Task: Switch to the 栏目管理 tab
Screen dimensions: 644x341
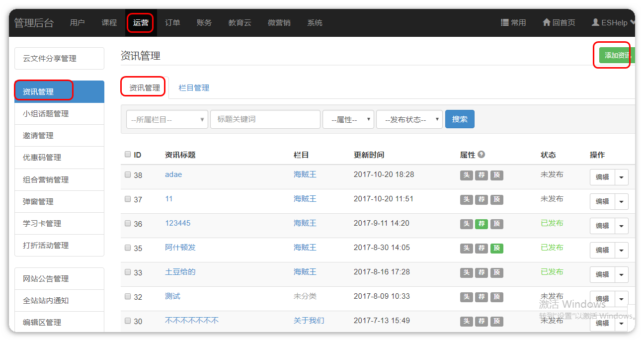Action: pyautogui.click(x=194, y=87)
